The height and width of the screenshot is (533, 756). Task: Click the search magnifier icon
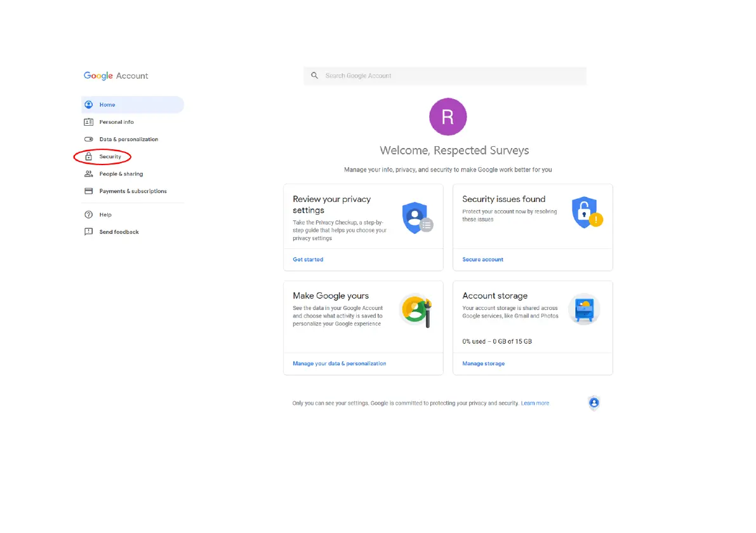(314, 76)
